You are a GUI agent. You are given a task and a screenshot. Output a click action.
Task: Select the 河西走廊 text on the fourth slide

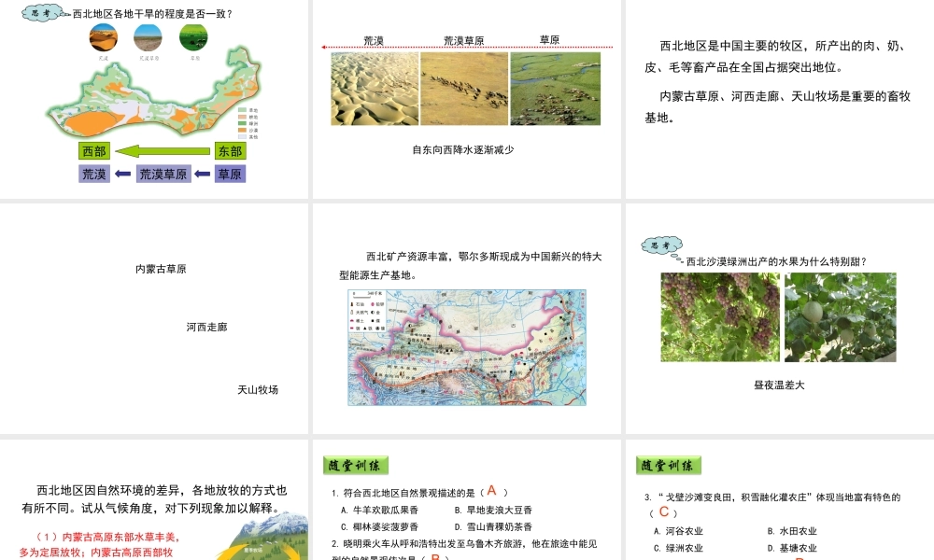[x=206, y=328]
